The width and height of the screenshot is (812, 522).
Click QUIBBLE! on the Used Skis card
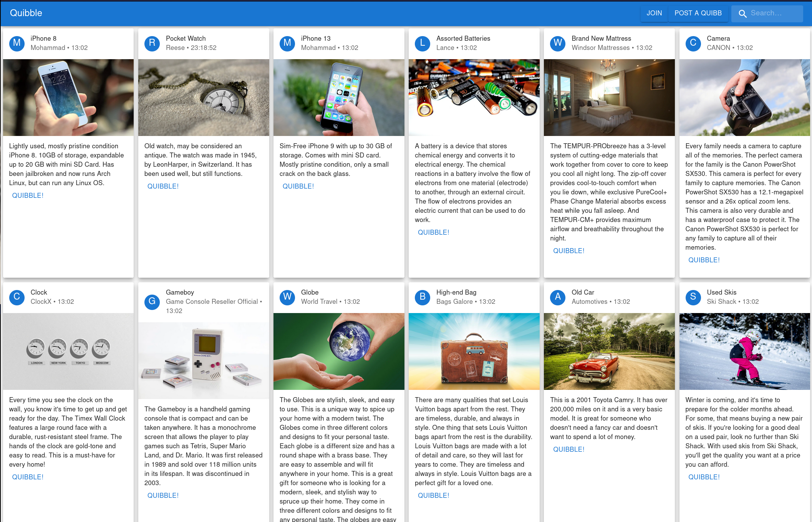(704, 477)
